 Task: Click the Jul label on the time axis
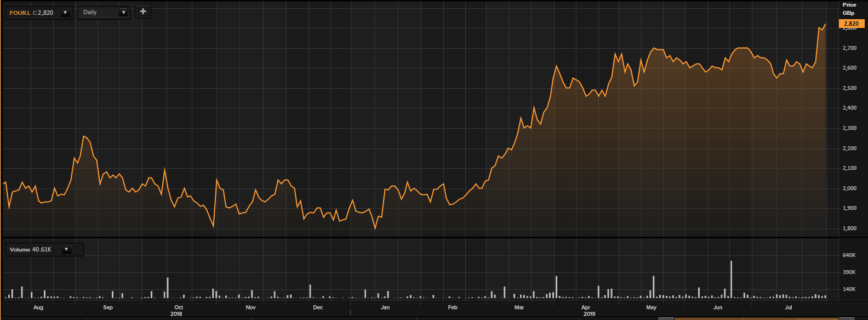[x=789, y=307]
